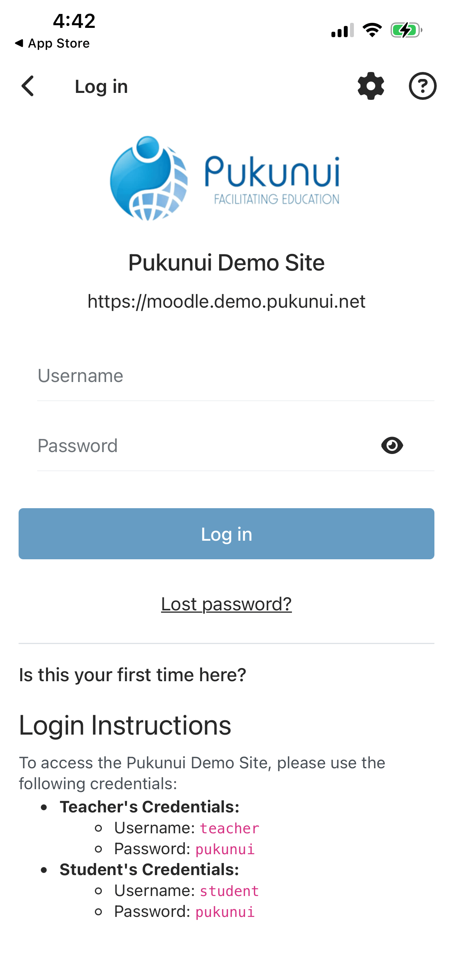Tap the Wi-Fi status icon
Viewport: 453px width, 980px height.
click(372, 30)
